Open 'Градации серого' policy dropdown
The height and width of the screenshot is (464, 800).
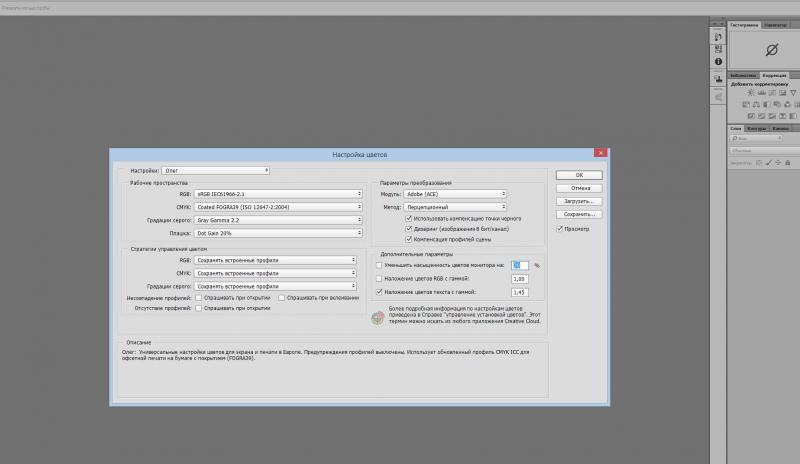[275, 286]
